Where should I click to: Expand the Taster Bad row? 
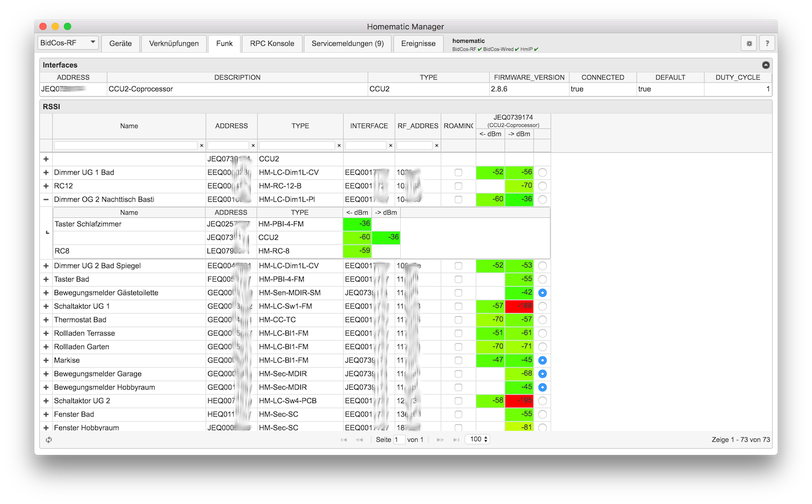(46, 279)
